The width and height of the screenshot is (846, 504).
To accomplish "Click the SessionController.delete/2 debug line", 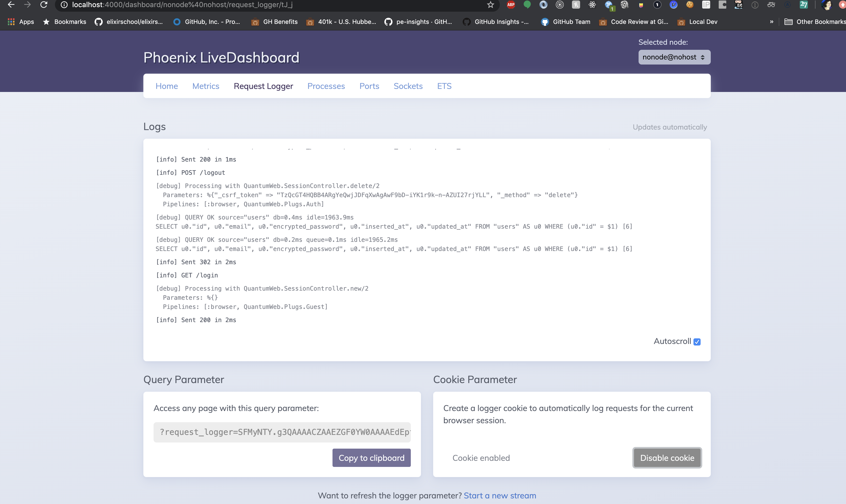I will click(x=268, y=186).
